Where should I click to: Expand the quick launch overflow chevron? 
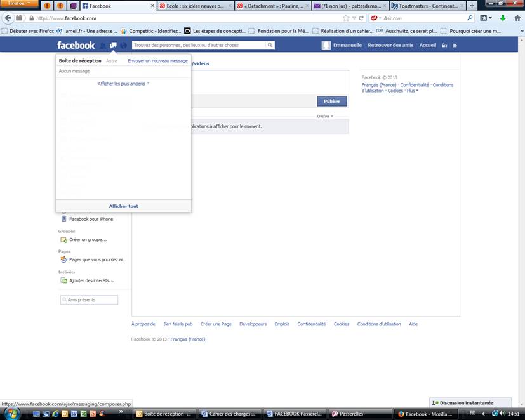coord(121,412)
